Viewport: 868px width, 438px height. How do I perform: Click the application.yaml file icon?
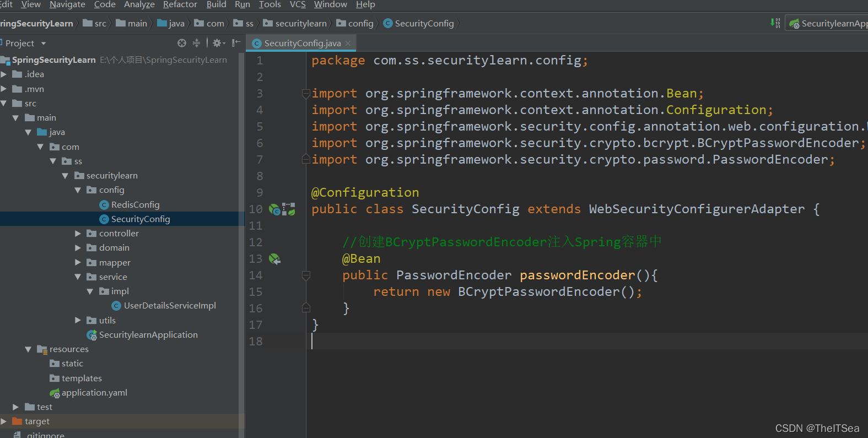coord(55,393)
